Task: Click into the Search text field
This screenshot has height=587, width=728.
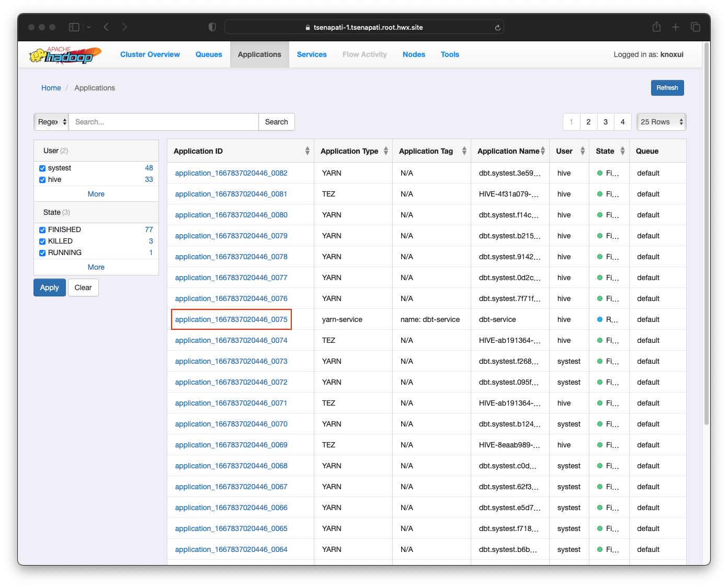Action: coord(164,122)
